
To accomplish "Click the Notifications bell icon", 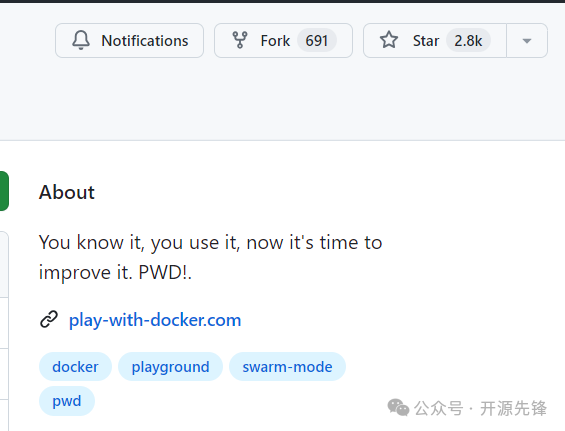I will pyautogui.click(x=81, y=40).
